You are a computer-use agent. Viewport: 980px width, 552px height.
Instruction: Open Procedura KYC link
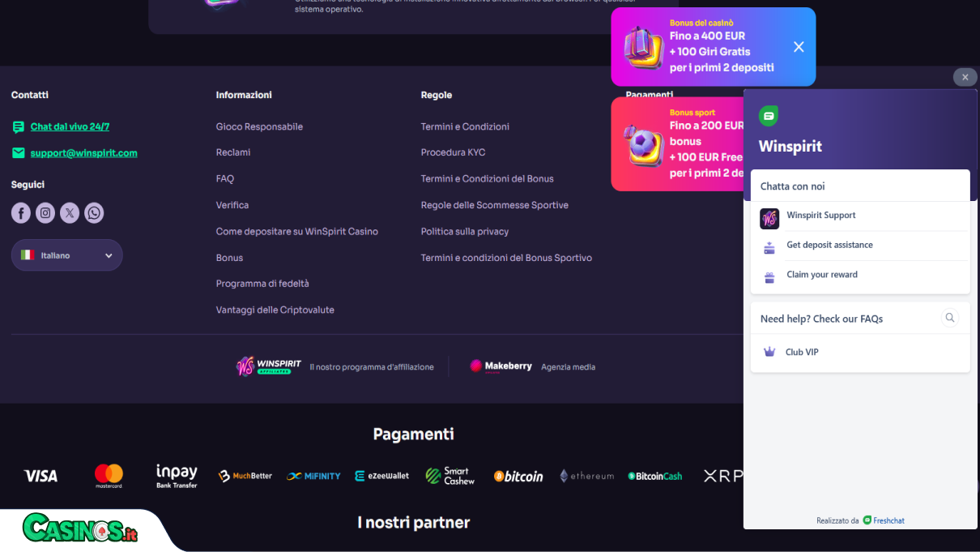point(453,152)
